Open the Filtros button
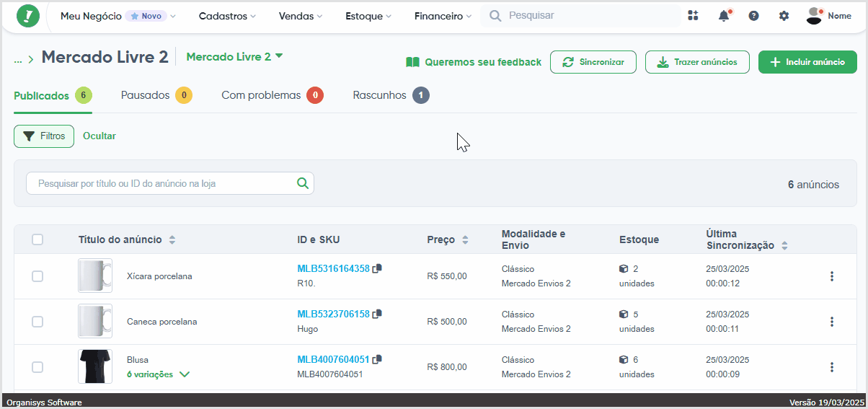 click(x=44, y=136)
